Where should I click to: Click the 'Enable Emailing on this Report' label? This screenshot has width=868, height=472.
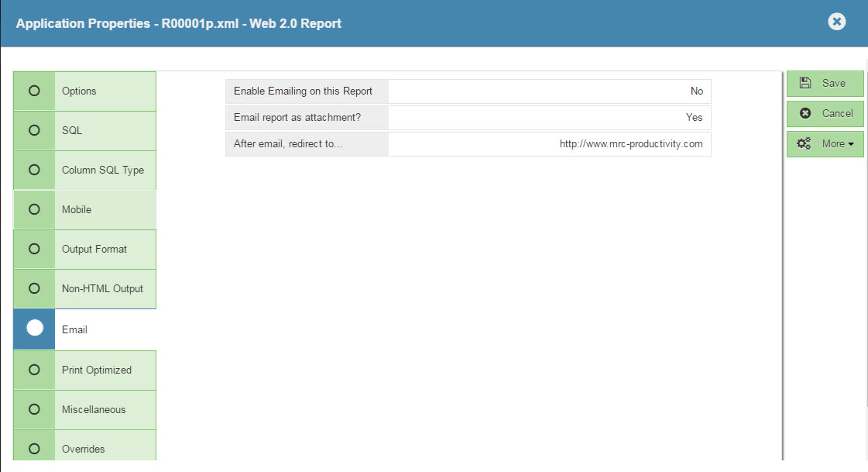(303, 91)
